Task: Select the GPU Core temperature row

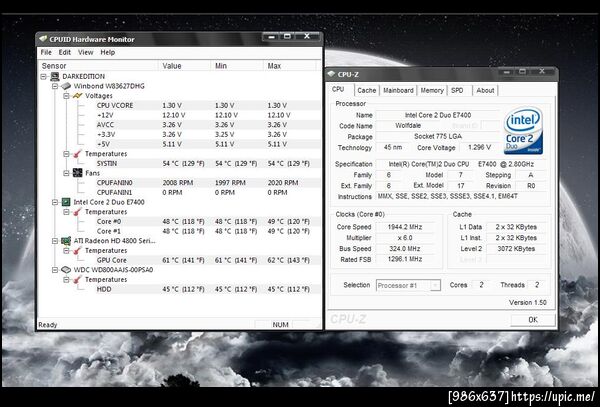Action: pos(209,260)
